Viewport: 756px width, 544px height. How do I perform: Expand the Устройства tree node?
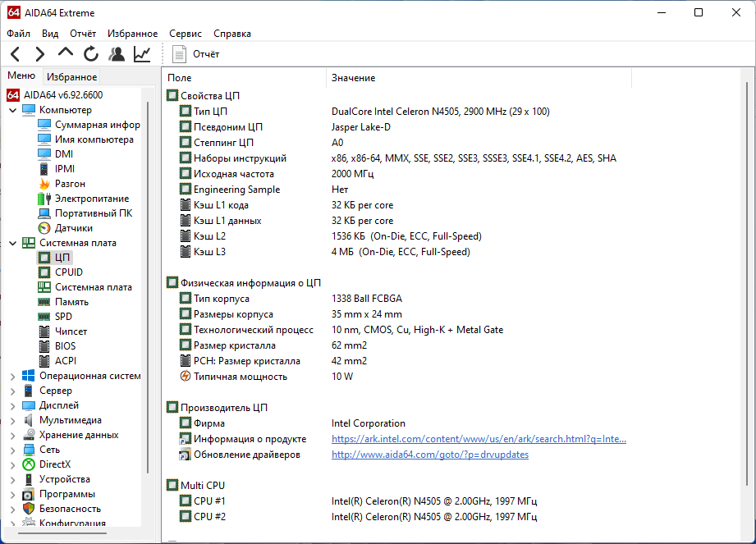pos(13,480)
